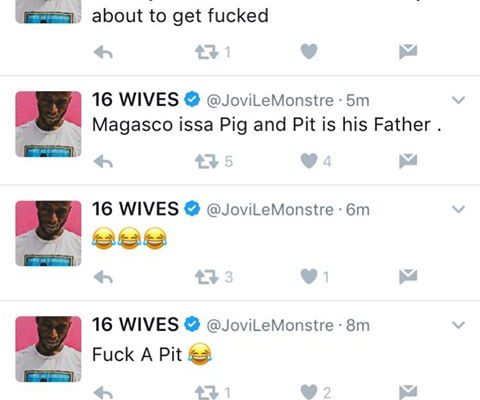Screen dimensions: 480x400
Task: Like the laughing emojis tweet
Action: 309,277
